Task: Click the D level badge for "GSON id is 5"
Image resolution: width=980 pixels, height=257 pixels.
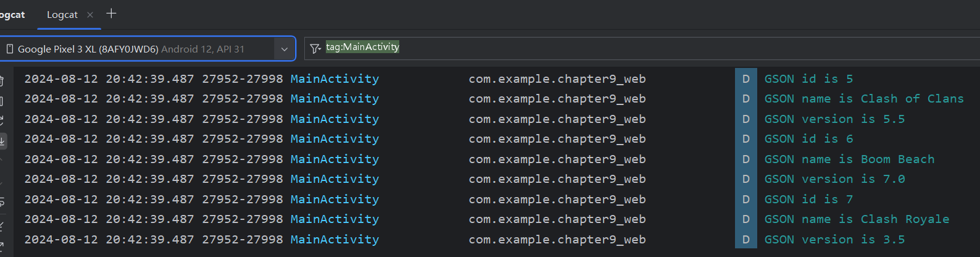Action: (745, 79)
